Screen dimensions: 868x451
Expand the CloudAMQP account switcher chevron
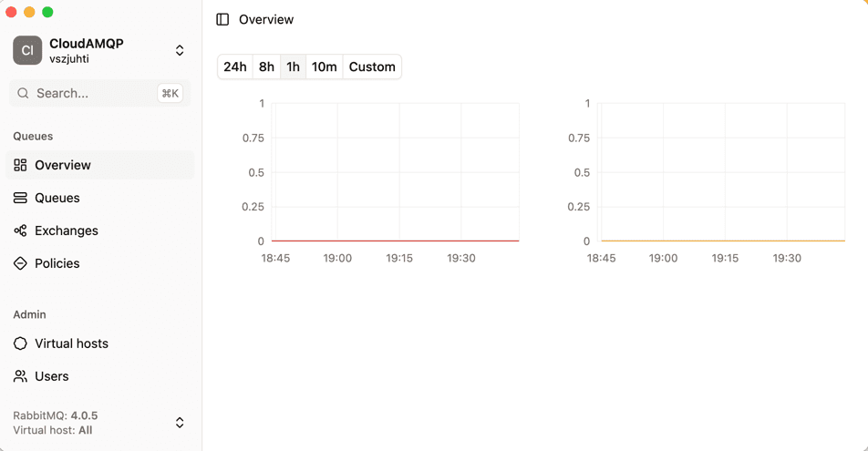[180, 50]
